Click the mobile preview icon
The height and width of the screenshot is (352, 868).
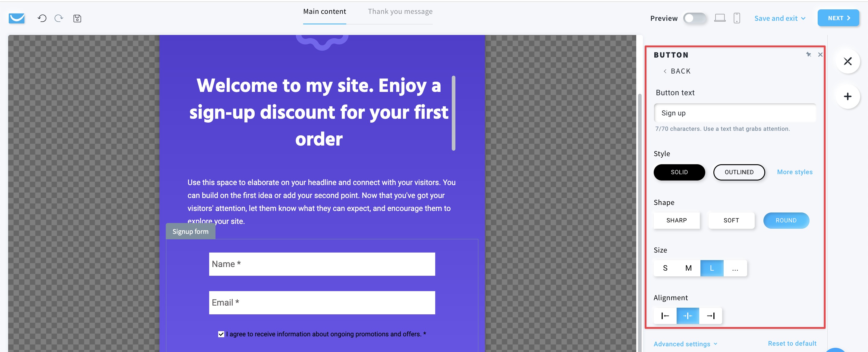click(736, 18)
